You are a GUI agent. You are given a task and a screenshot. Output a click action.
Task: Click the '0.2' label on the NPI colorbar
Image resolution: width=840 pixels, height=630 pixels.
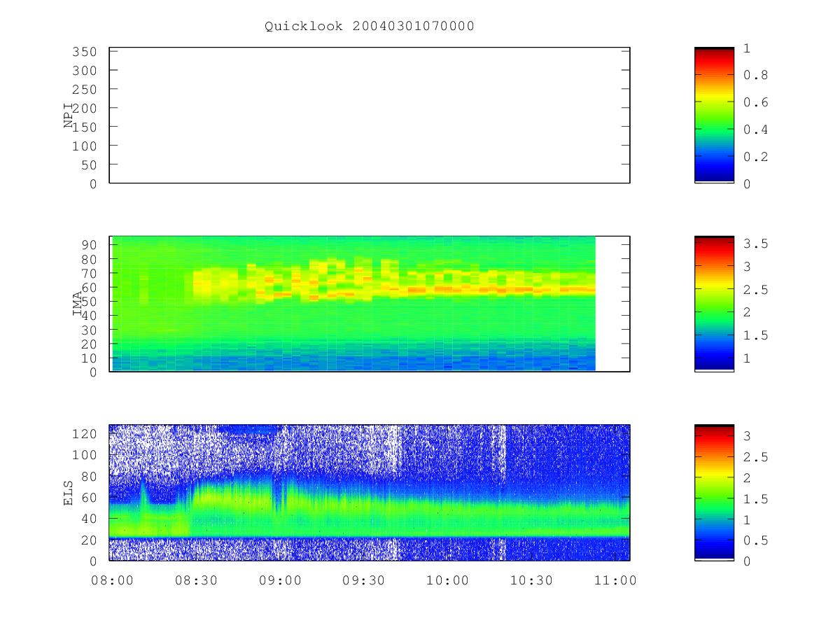click(755, 157)
